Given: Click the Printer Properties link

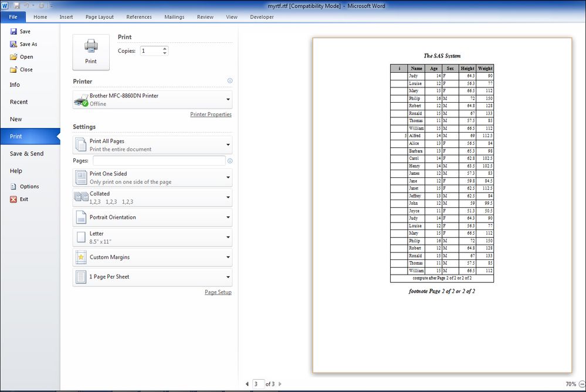Looking at the screenshot, I should tap(211, 114).
